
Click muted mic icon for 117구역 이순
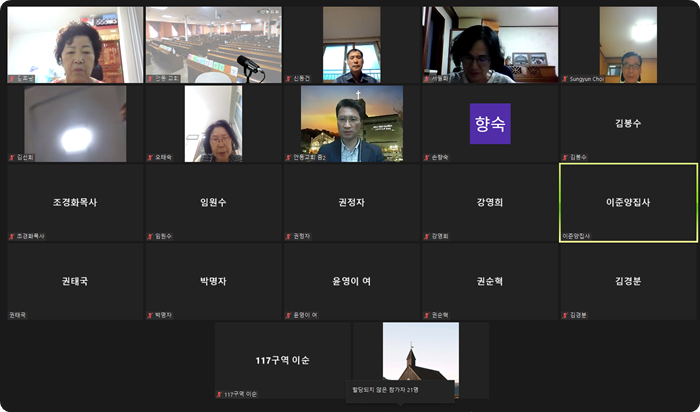(x=219, y=394)
